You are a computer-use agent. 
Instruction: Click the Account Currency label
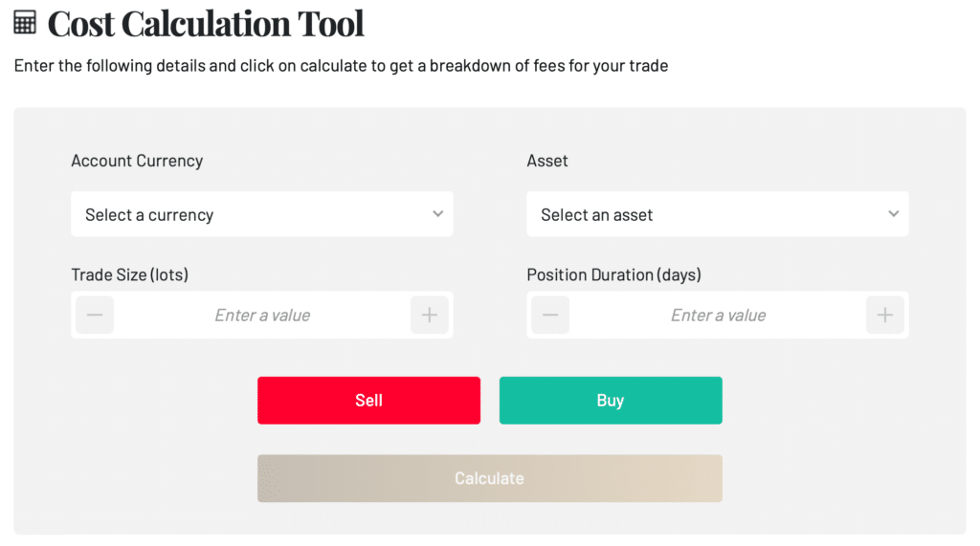coord(137,161)
